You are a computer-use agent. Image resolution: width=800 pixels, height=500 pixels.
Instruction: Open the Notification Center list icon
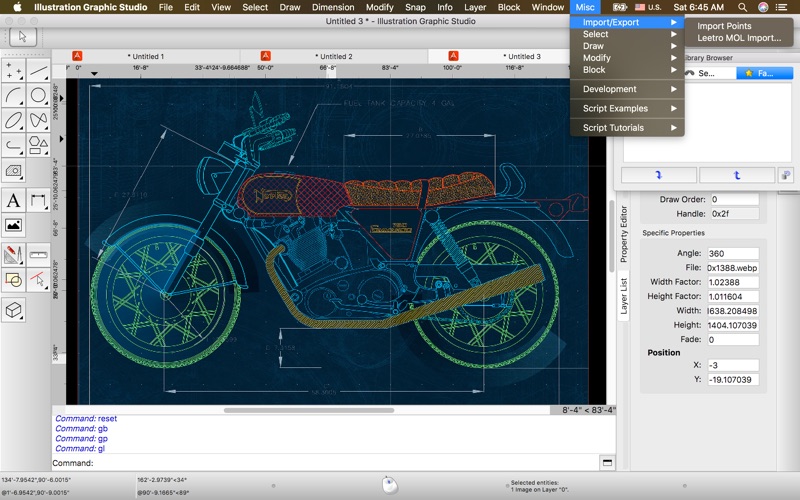781,7
